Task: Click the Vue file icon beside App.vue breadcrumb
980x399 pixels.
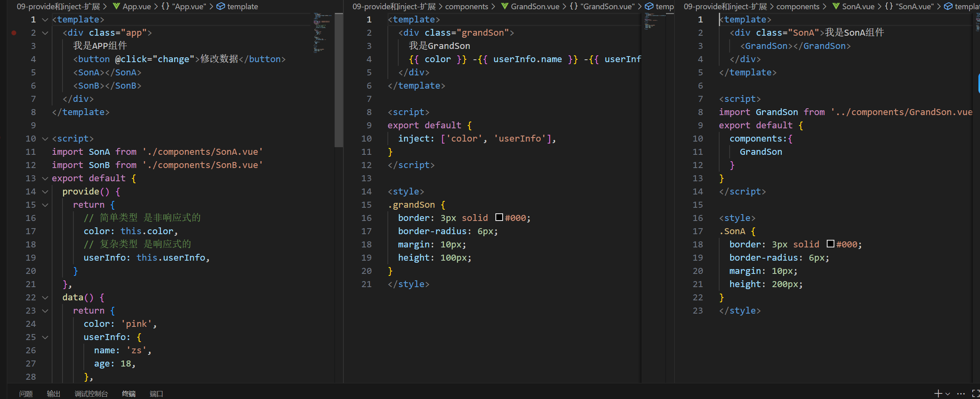Action: (116, 6)
